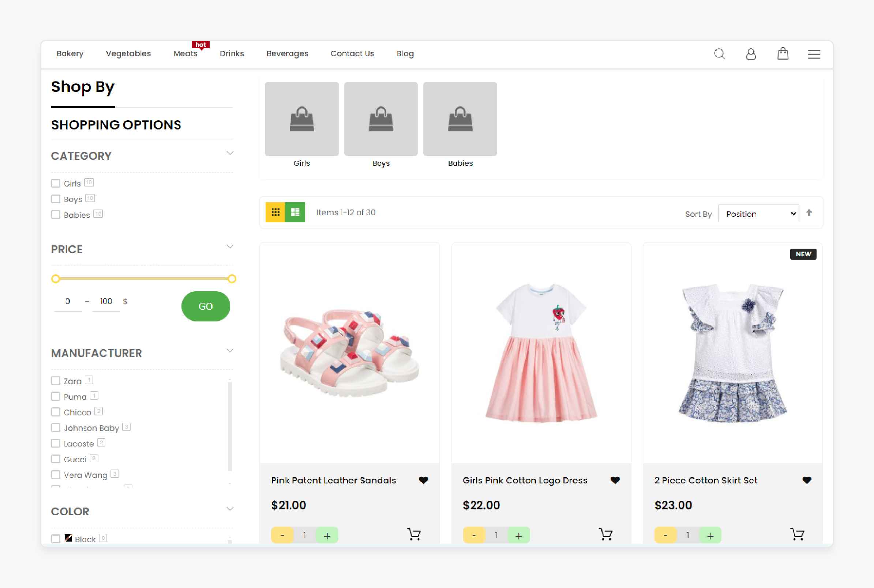Open the search icon in header
Image resolution: width=874 pixels, height=588 pixels.
point(719,54)
